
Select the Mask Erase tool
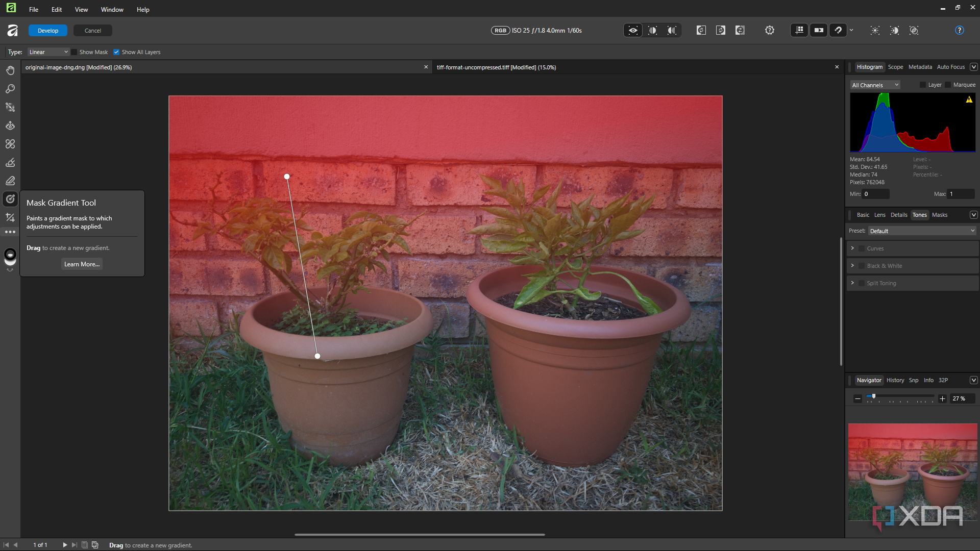click(x=10, y=181)
